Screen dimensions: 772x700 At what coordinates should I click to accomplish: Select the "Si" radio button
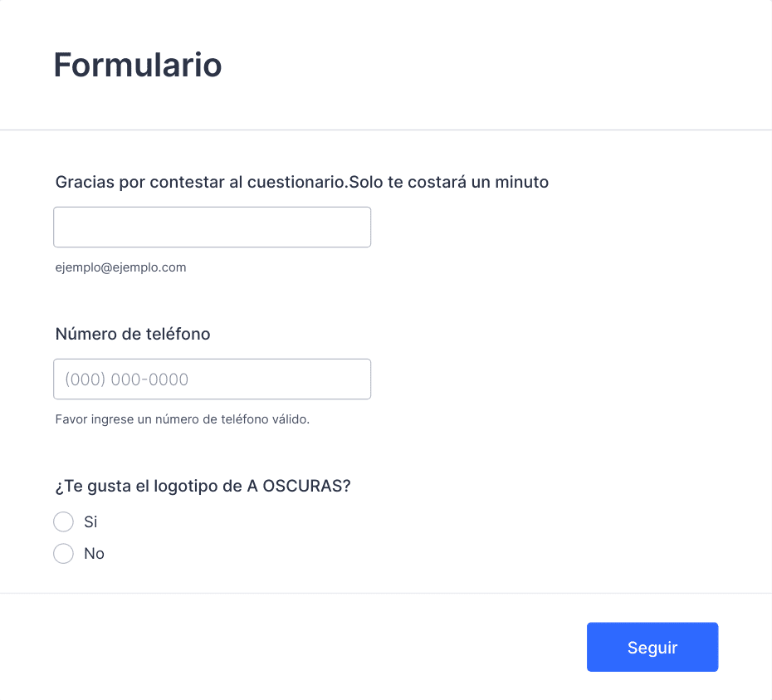(x=64, y=521)
